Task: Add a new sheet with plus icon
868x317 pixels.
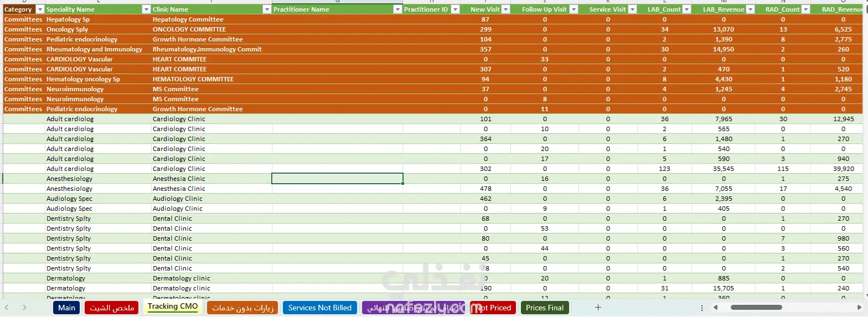Action: point(598,308)
